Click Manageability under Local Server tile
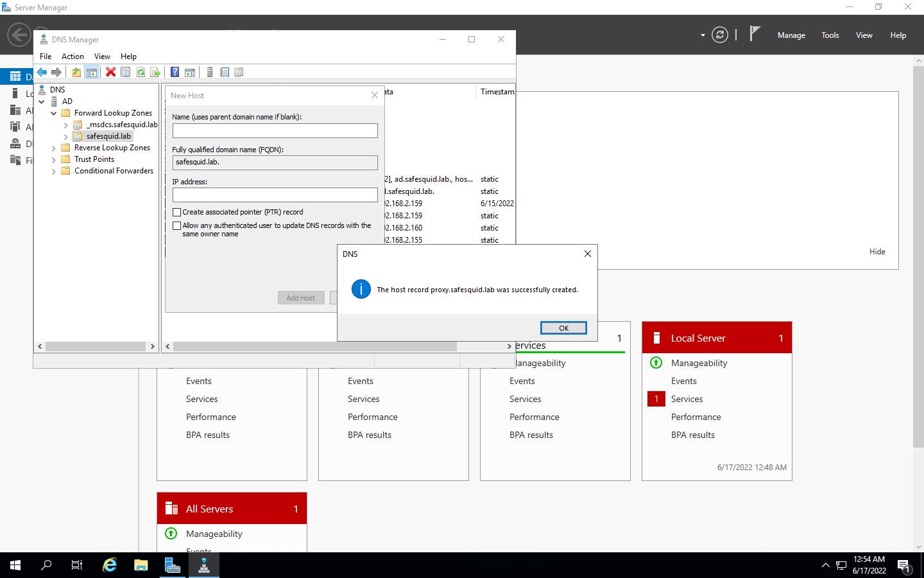 [699, 363]
